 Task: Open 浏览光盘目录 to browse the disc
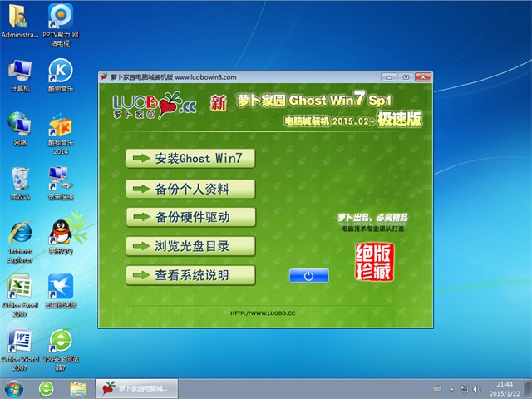[x=190, y=246]
